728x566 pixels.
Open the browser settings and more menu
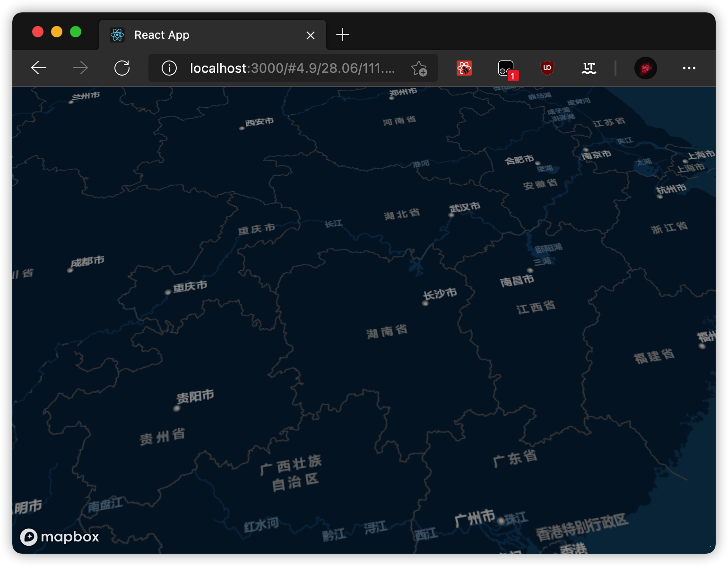(x=689, y=68)
